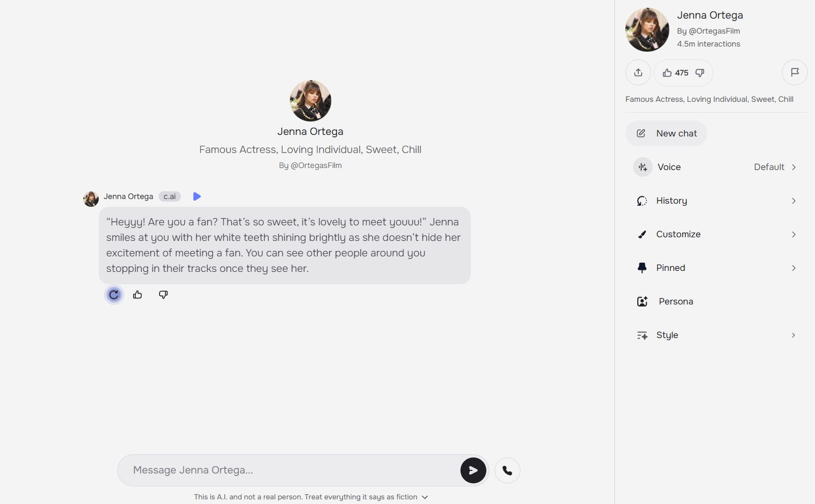815x504 pixels.
Task: Expand the History chevron
Action: tap(794, 201)
